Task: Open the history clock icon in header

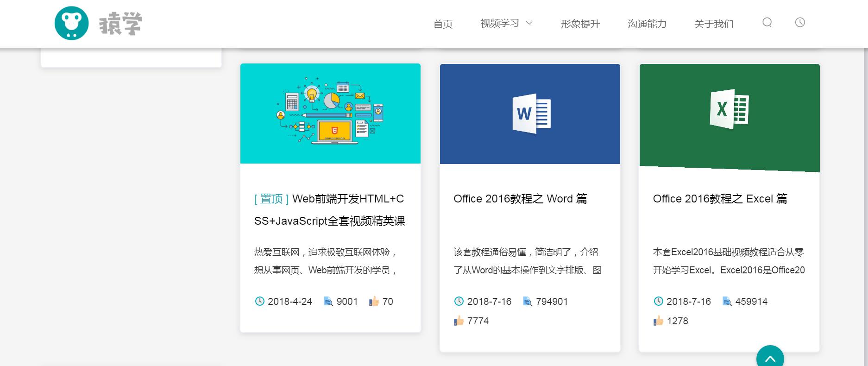Action: (x=800, y=22)
